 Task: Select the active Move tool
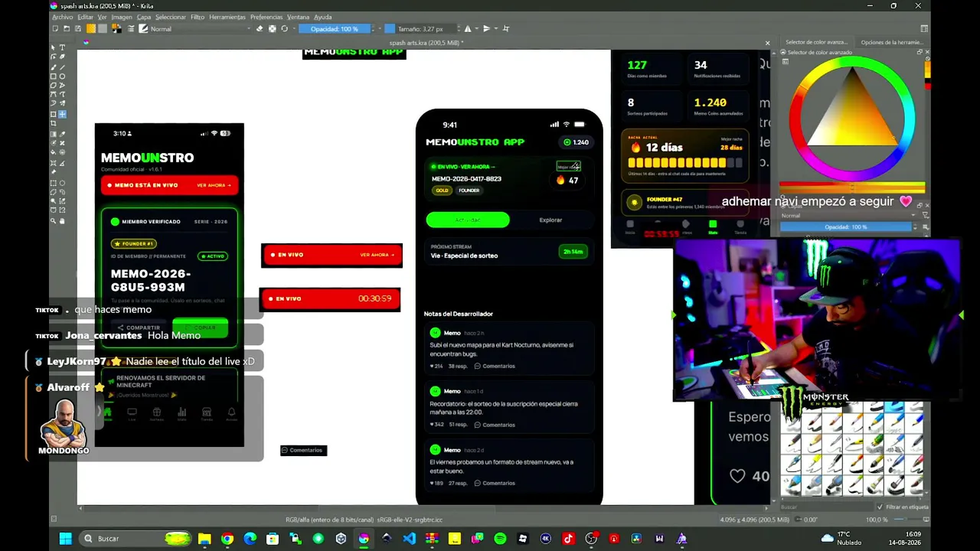click(x=62, y=114)
